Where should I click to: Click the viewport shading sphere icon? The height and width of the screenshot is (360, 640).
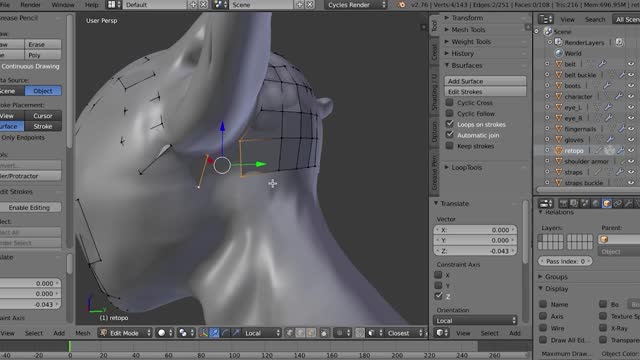pos(162,333)
